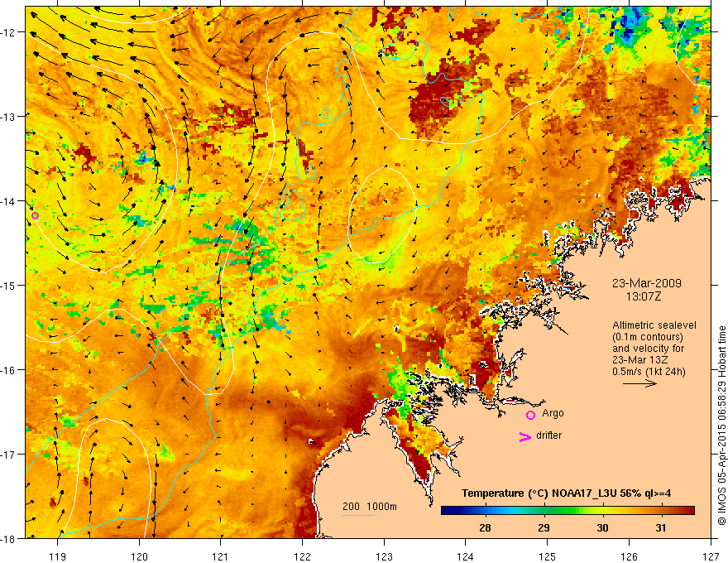The height and width of the screenshot is (563, 728).
Task: Click longitude axis label 119
Action: pos(58,556)
